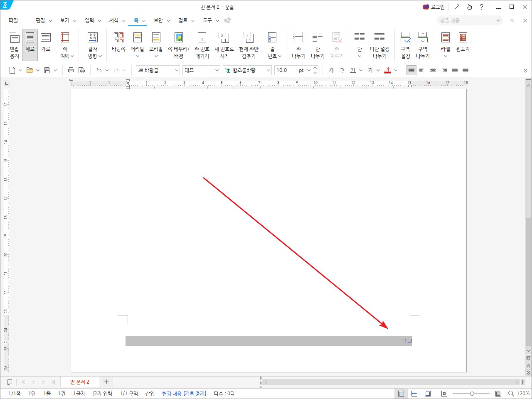This screenshot has height=399, width=532.
Task: Click 120% zoom level text
Action: coord(523,394)
